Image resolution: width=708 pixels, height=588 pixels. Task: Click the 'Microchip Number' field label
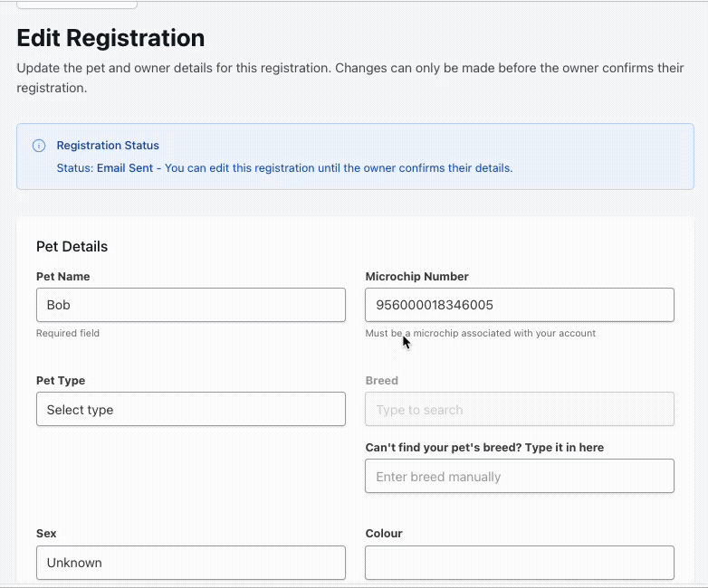click(416, 277)
